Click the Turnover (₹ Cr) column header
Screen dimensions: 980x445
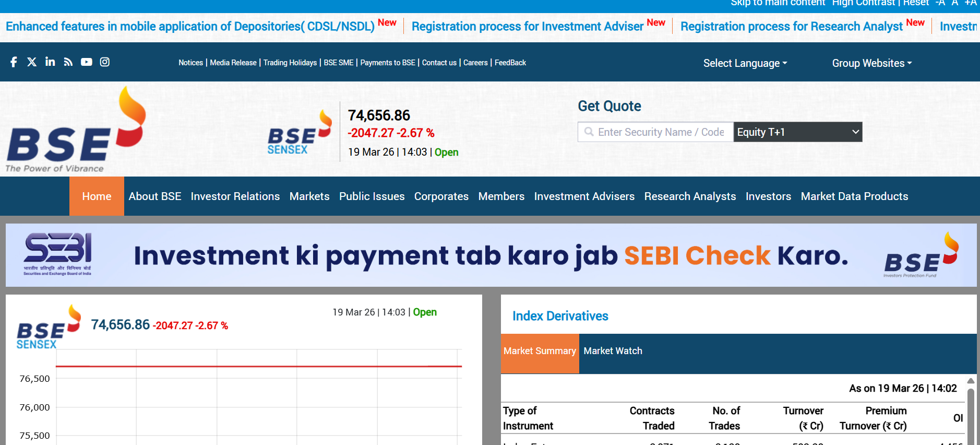coord(804,418)
